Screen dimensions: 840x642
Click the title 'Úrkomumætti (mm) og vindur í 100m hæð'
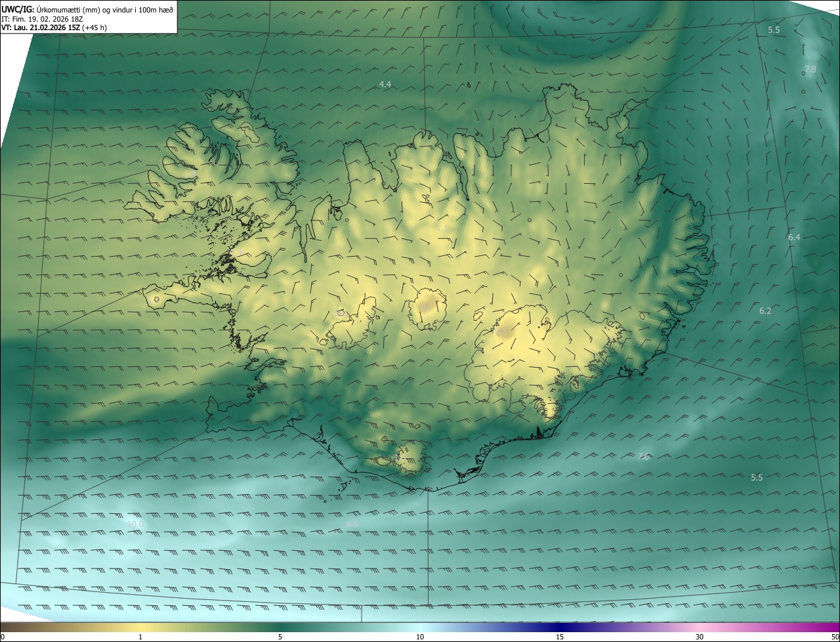coord(104,9)
